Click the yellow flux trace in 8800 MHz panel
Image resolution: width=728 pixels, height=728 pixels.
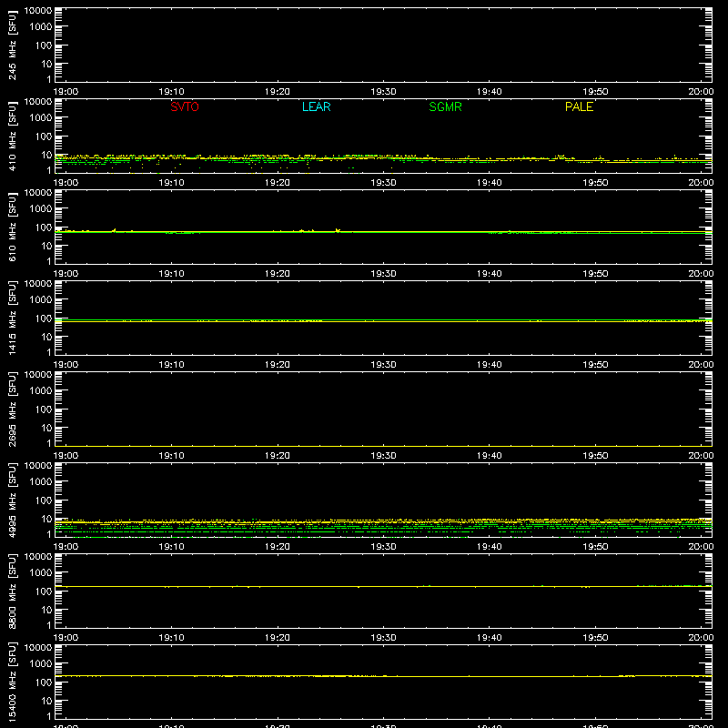(383, 587)
